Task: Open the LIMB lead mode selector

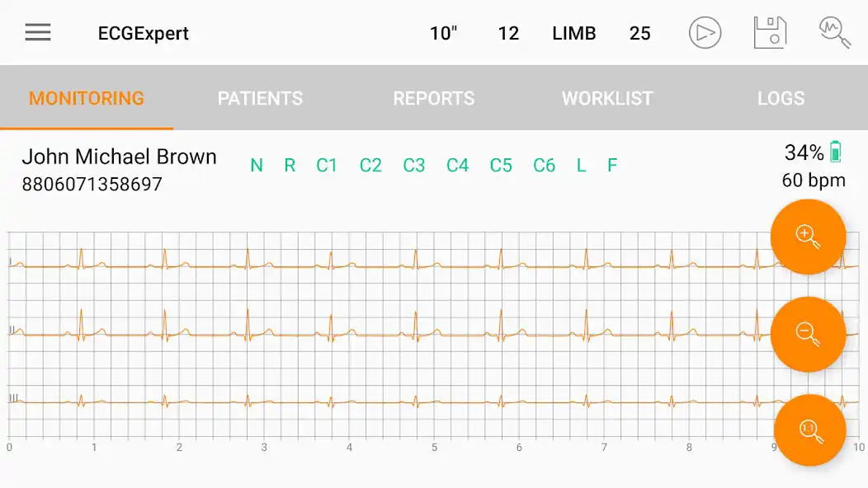Action: click(573, 33)
